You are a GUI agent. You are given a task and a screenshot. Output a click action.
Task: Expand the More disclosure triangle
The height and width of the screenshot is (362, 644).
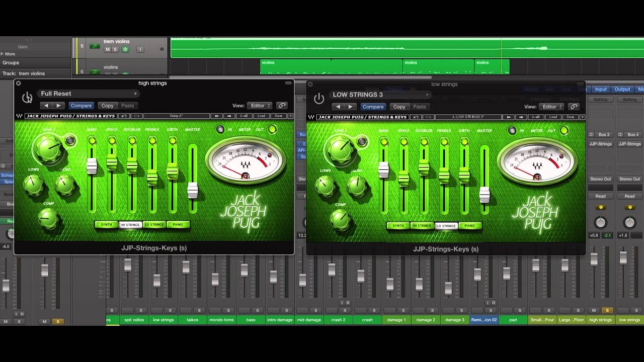2,54
